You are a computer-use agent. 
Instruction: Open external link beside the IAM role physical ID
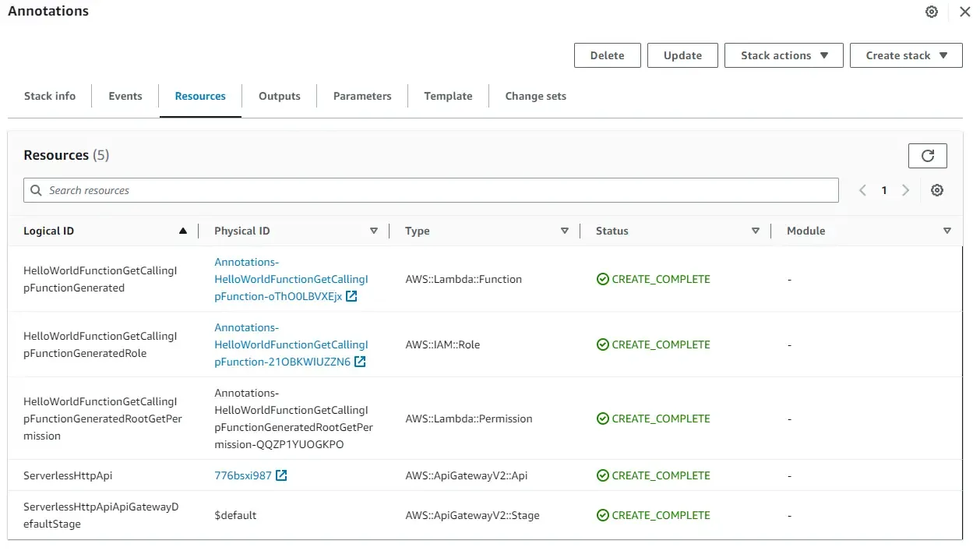(359, 362)
